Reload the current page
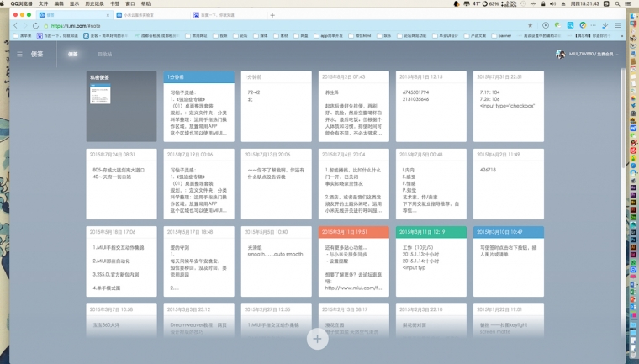 tap(35, 25)
